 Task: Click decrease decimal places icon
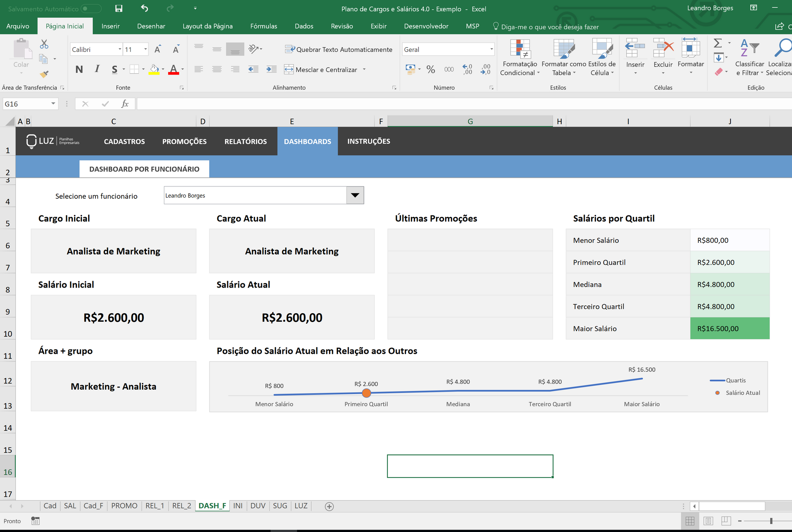coord(486,70)
